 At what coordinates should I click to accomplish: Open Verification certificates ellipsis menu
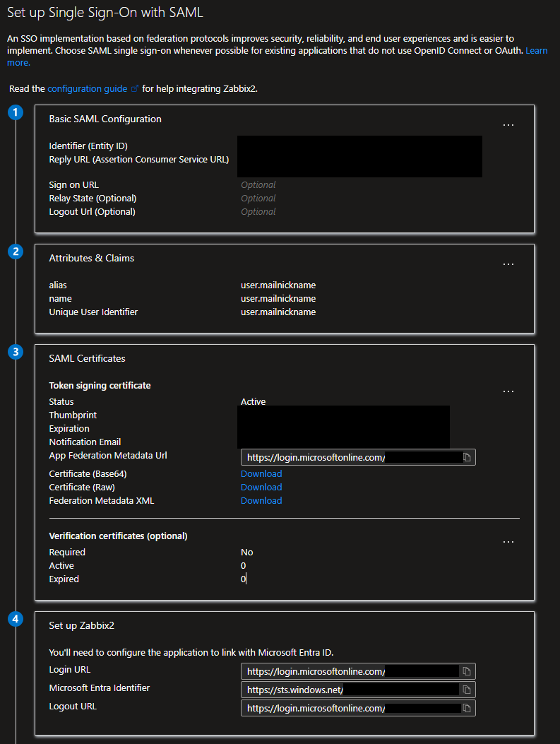508,542
